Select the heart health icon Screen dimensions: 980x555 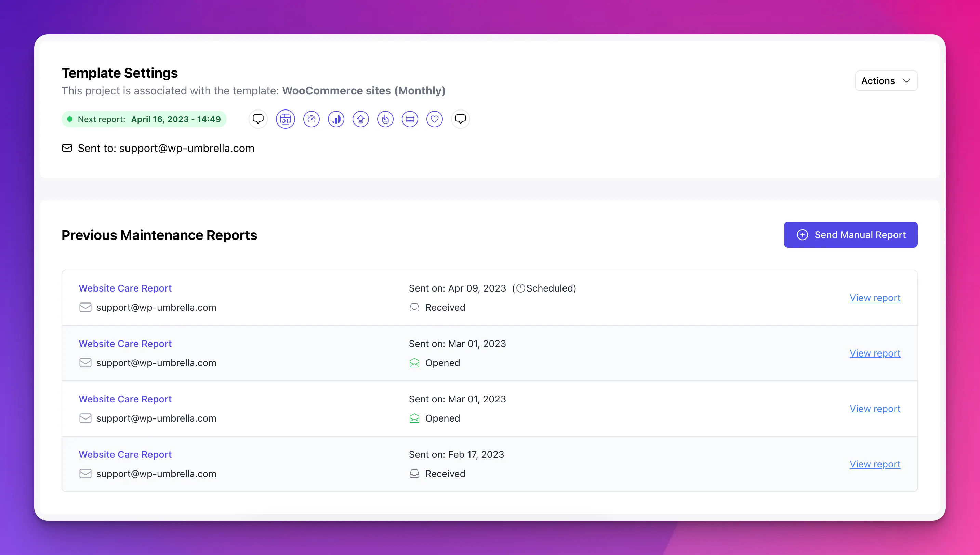(x=434, y=119)
